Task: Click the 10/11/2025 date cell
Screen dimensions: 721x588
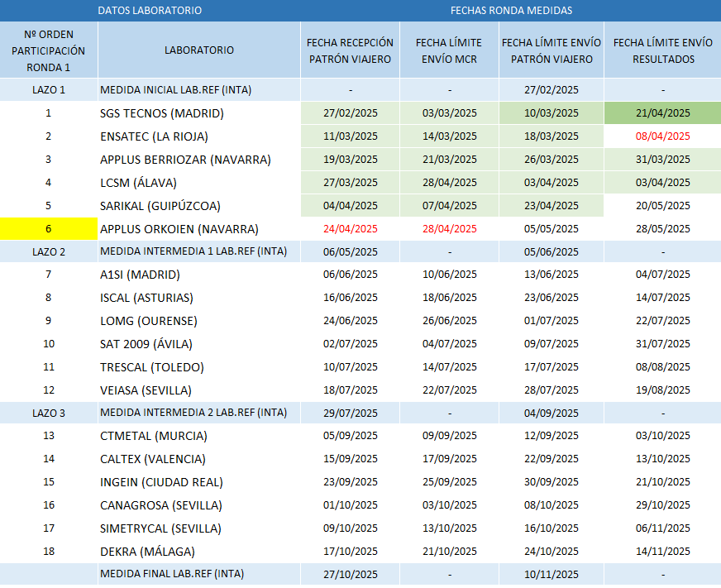Action: click(551, 574)
